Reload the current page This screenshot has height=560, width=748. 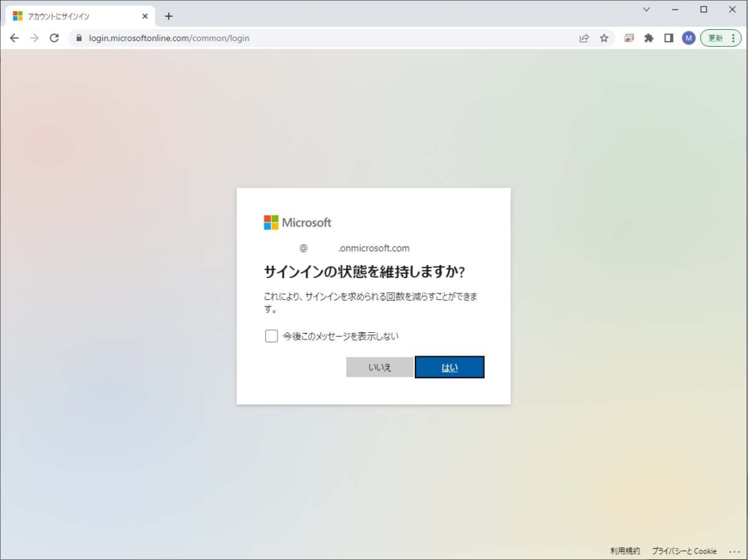click(54, 38)
